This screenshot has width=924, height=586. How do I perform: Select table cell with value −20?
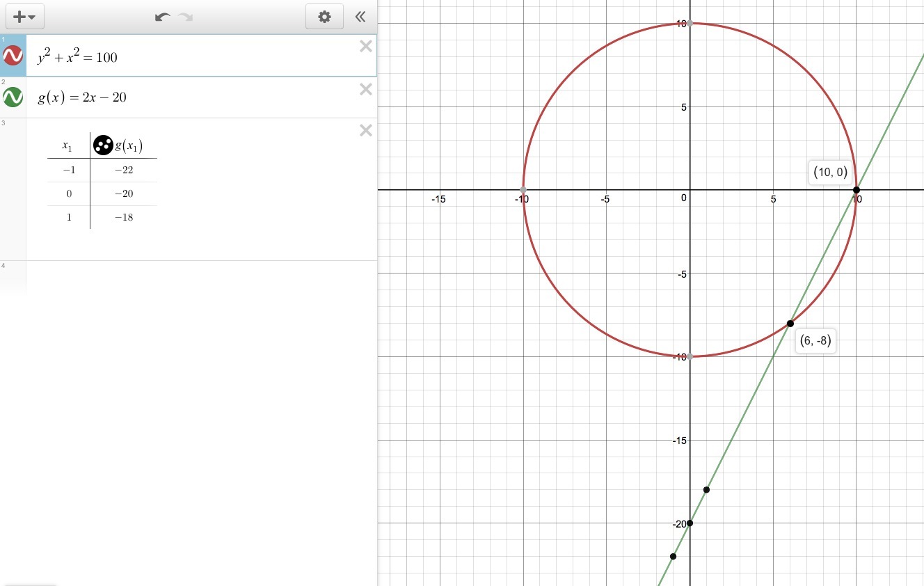click(x=124, y=193)
